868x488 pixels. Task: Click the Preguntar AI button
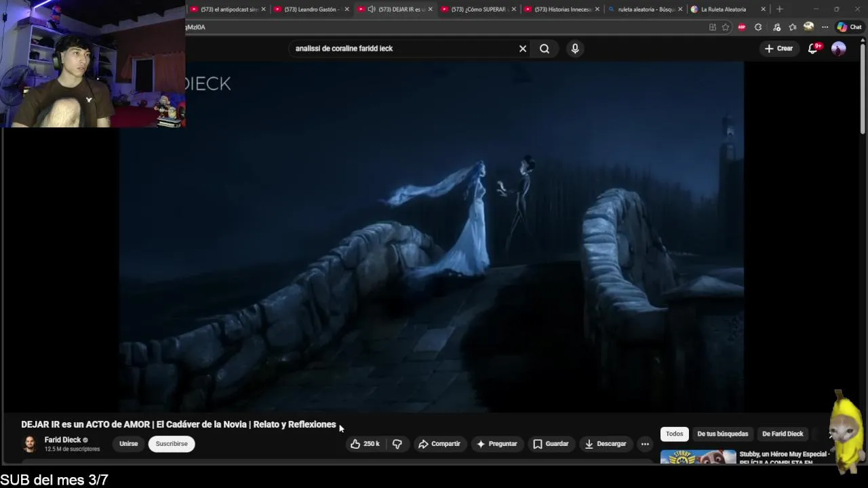point(497,444)
